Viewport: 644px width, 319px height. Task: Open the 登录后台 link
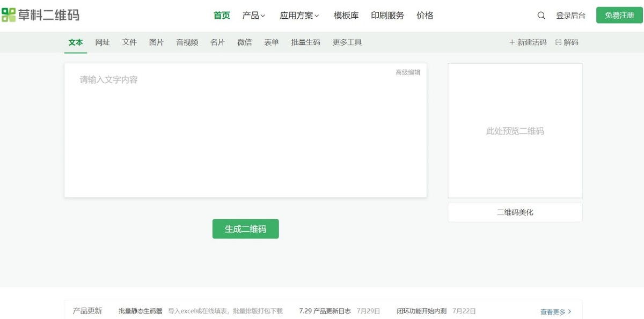pyautogui.click(x=571, y=16)
